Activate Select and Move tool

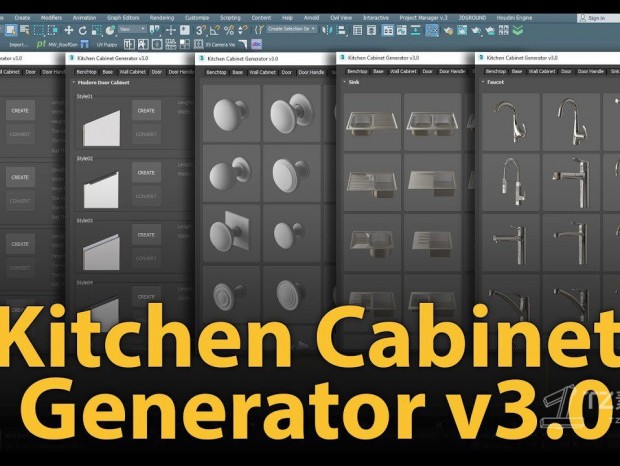coord(69,30)
